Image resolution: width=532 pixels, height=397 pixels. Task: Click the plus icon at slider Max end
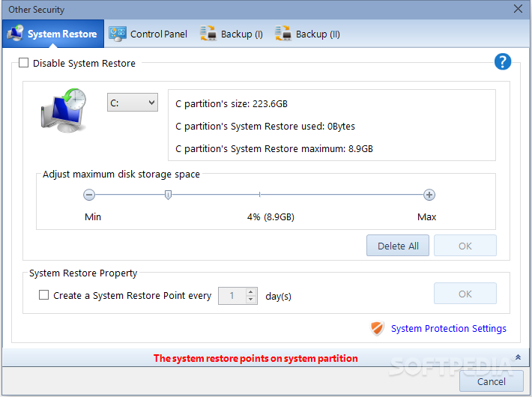coord(429,195)
